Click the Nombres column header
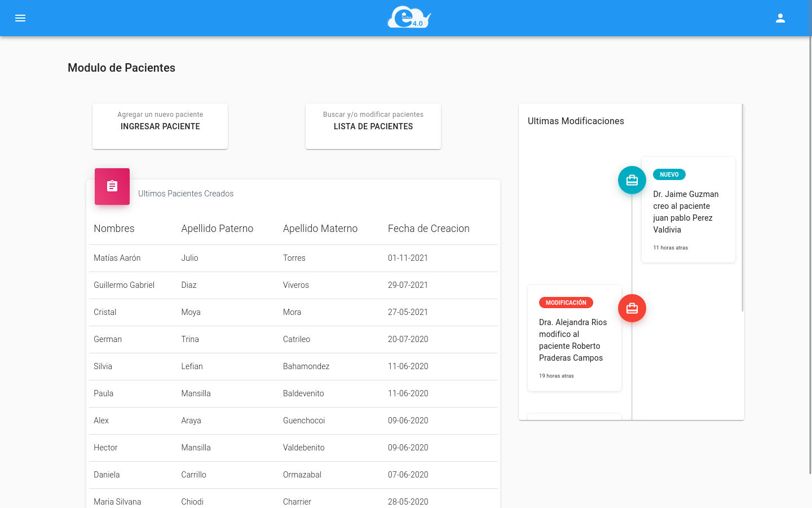The height and width of the screenshot is (508, 812). coord(114,229)
